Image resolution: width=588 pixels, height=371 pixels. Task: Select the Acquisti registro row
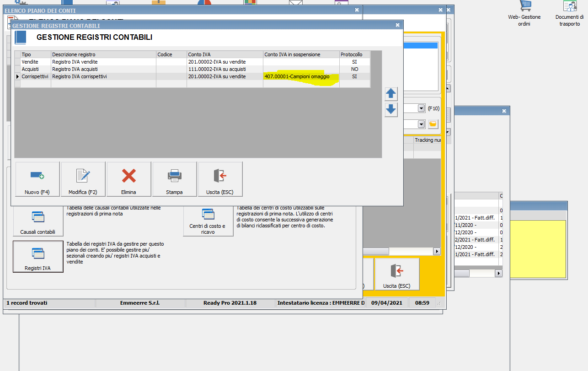point(192,69)
